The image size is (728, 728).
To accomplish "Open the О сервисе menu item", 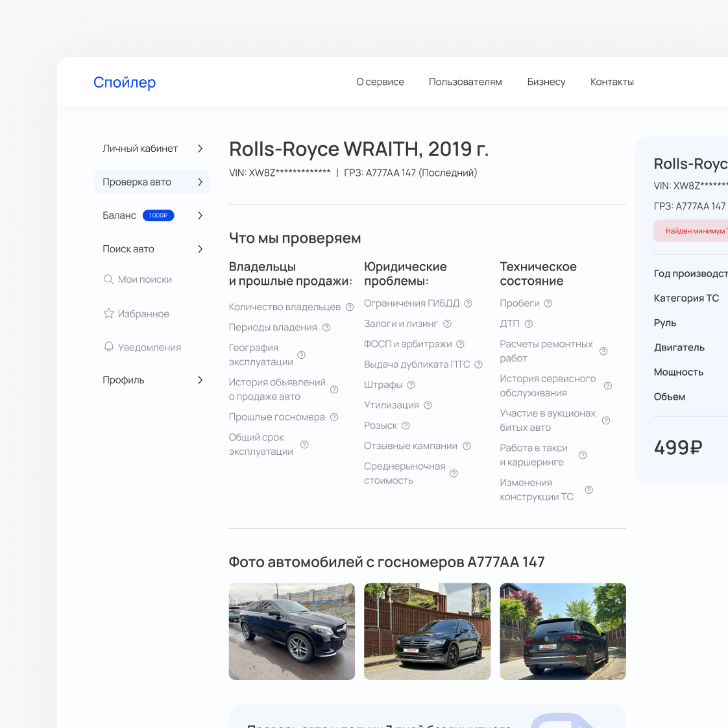I will click(x=380, y=82).
